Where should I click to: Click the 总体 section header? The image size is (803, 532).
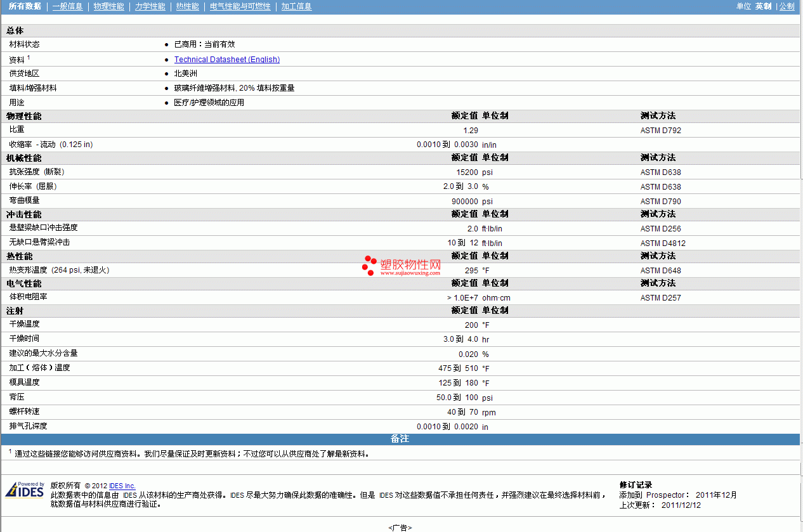15,30
